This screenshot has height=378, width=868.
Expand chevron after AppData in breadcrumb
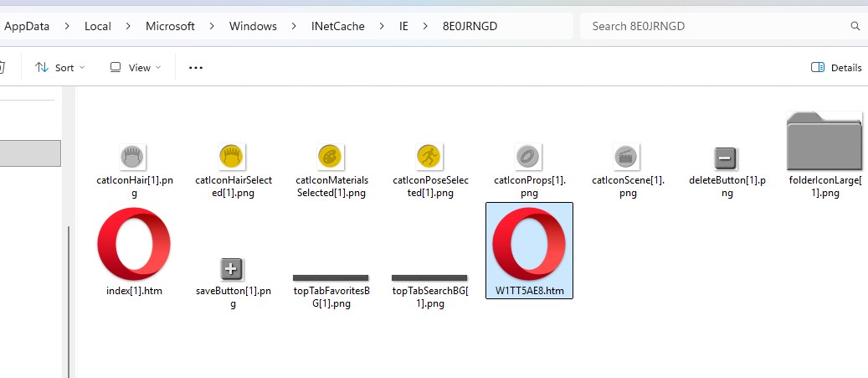(x=67, y=26)
